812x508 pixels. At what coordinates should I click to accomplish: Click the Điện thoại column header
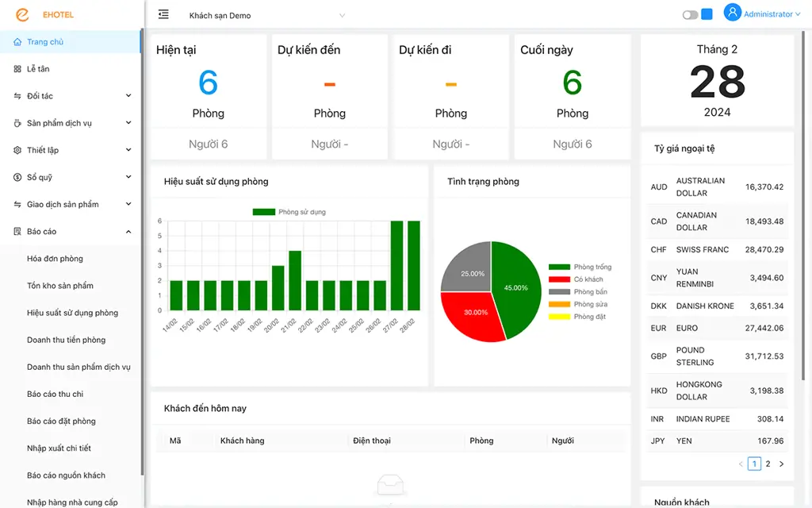[x=372, y=441]
